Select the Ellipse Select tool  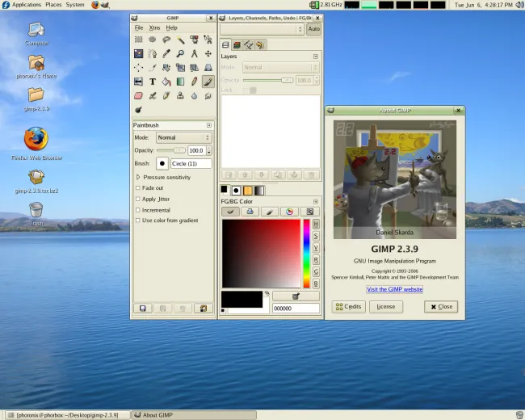153,40
